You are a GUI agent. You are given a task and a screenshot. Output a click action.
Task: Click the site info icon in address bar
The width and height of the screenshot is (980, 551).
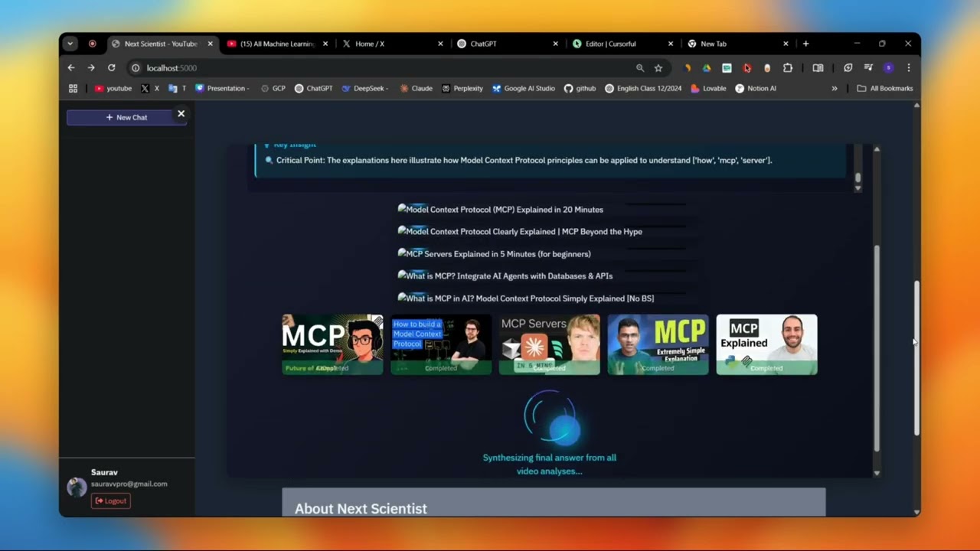(136, 68)
